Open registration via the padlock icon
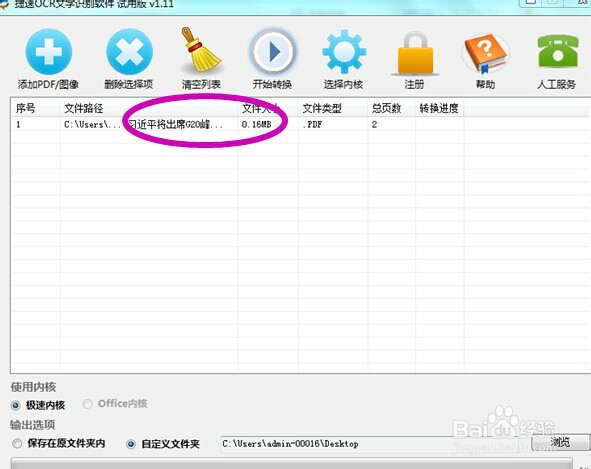This screenshot has height=469, width=591. tap(415, 53)
